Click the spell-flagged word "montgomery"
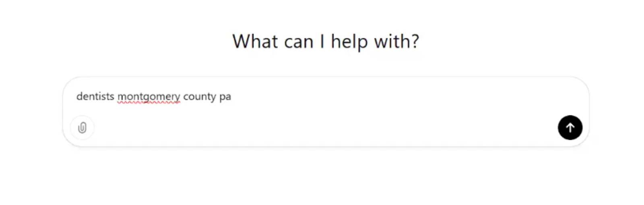 (149, 96)
